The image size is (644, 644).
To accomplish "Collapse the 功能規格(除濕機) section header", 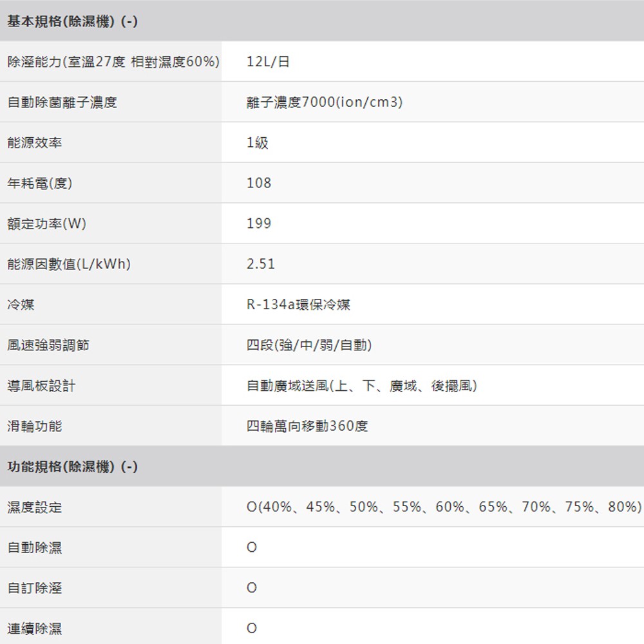I will click(72, 467).
